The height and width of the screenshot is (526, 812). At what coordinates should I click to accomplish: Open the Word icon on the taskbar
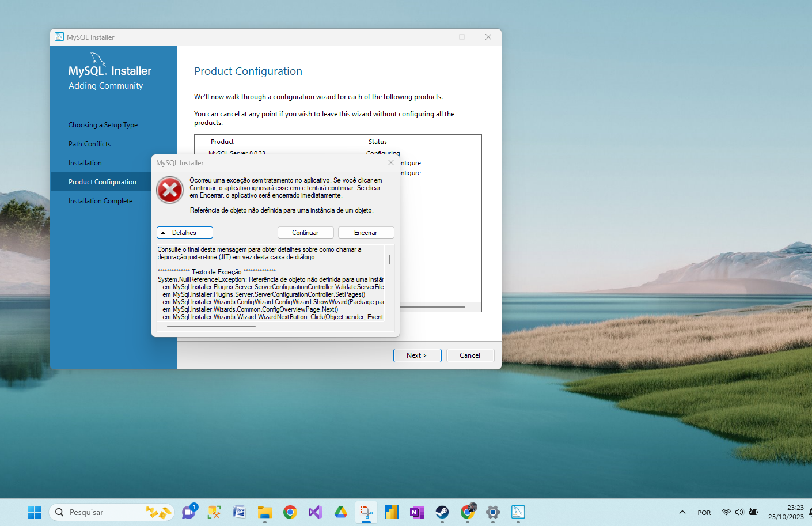240,512
